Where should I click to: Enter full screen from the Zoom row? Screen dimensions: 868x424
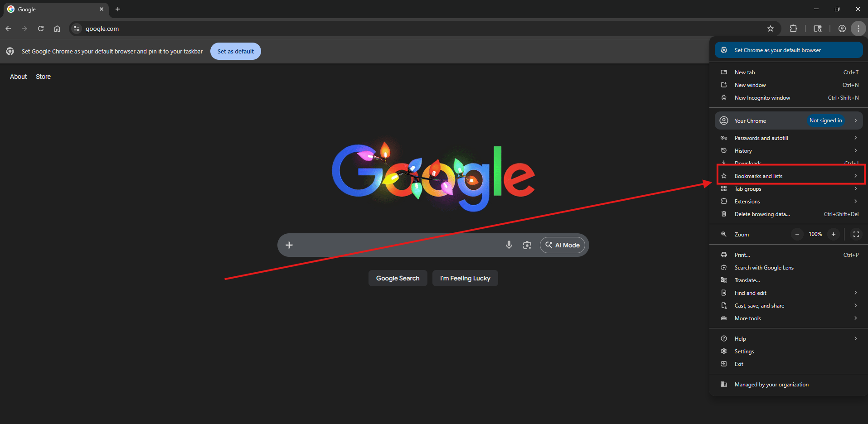856,234
